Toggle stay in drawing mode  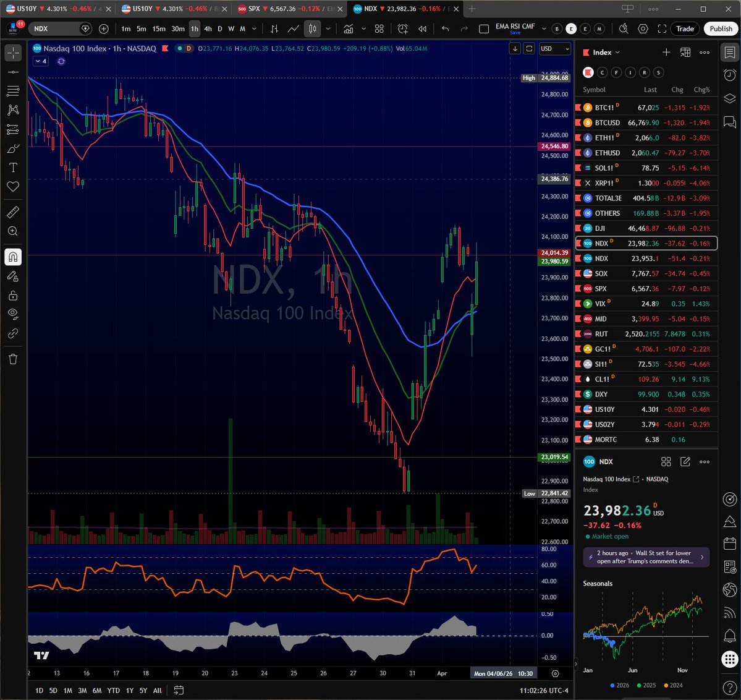pos(13,276)
